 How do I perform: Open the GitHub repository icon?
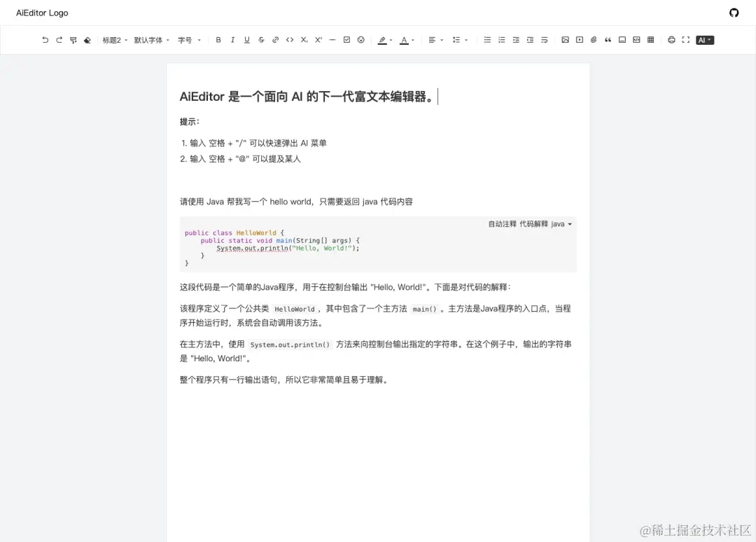click(x=734, y=13)
